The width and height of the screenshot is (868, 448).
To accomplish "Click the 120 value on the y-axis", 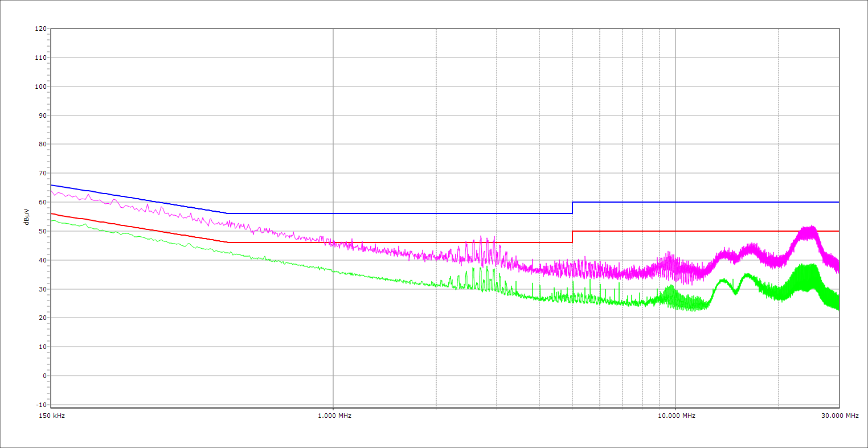I will (x=40, y=28).
